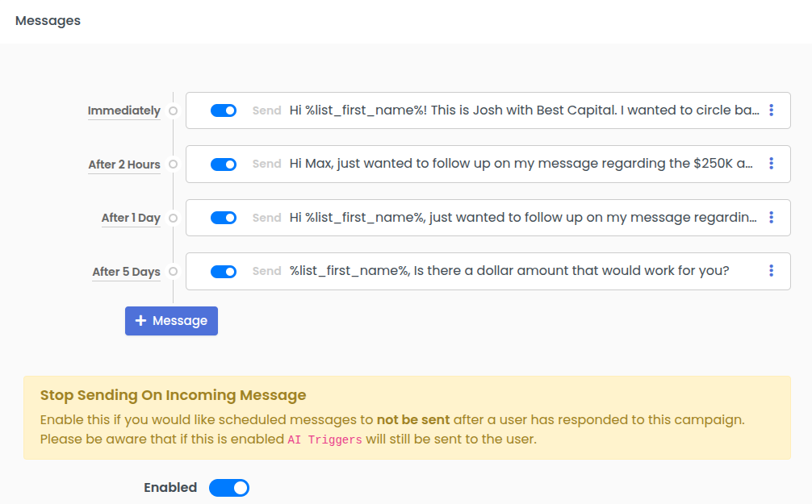Toggle off the Immediately message switch

pyautogui.click(x=223, y=110)
